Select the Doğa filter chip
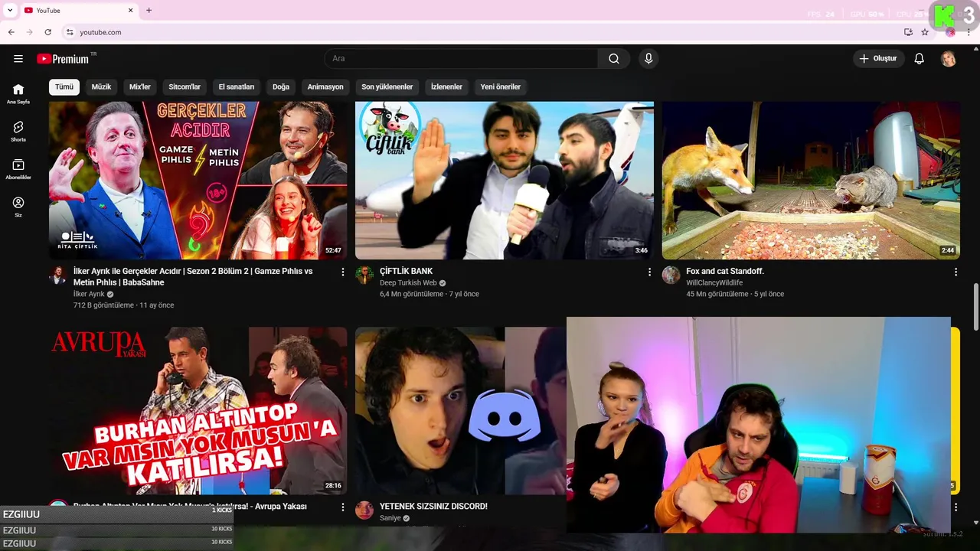 [x=281, y=86]
